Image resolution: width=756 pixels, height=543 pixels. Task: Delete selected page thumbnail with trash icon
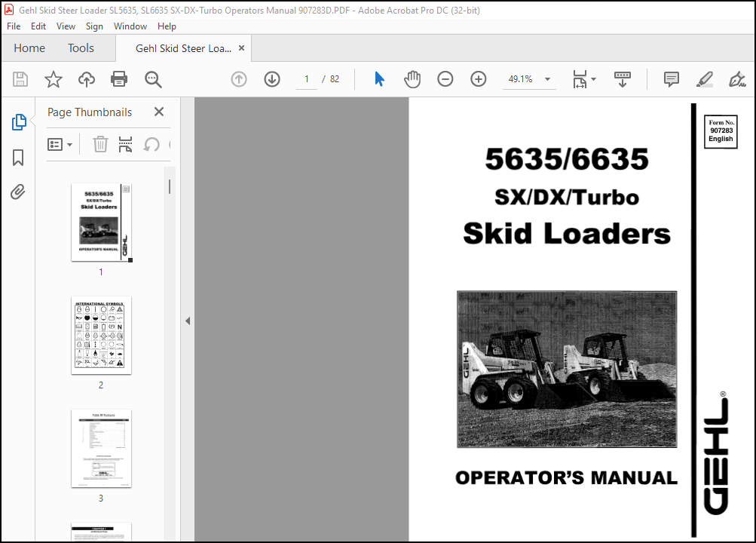[x=100, y=144]
